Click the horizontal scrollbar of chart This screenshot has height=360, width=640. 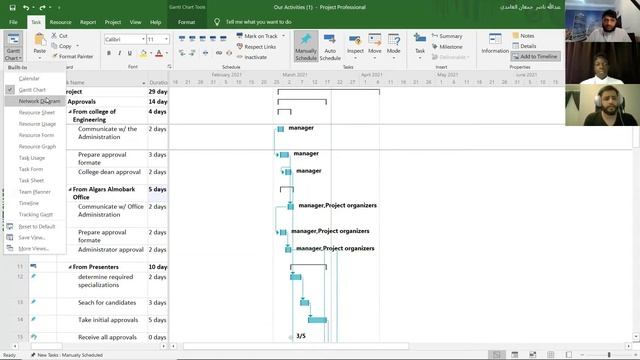(296, 346)
